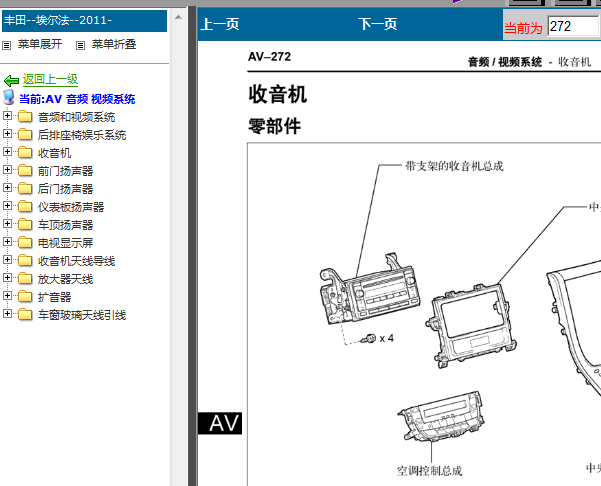The image size is (601, 486).
Task: Click the 菜单展开 list icon
Action: point(7,46)
